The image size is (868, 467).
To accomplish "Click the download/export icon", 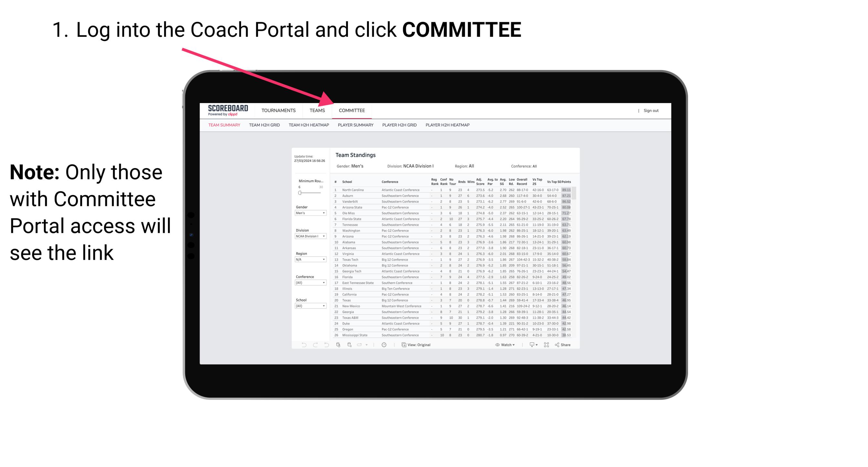I will click(x=530, y=345).
